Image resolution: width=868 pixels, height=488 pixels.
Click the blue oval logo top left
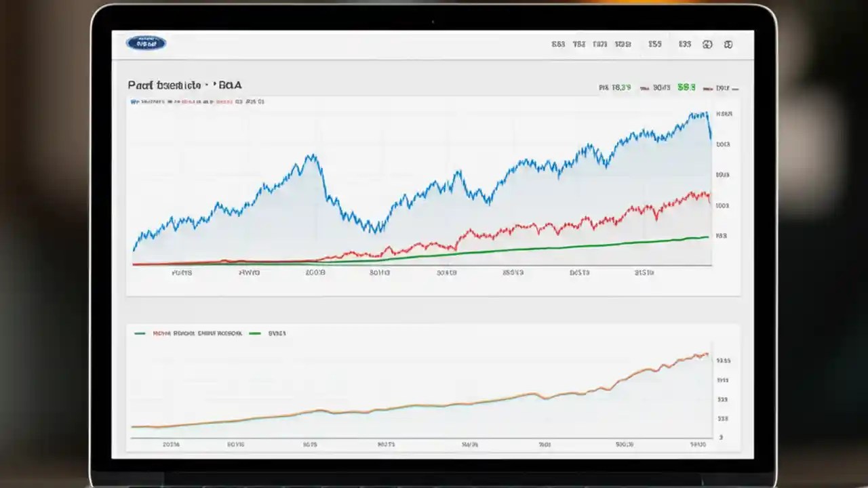tap(146, 43)
